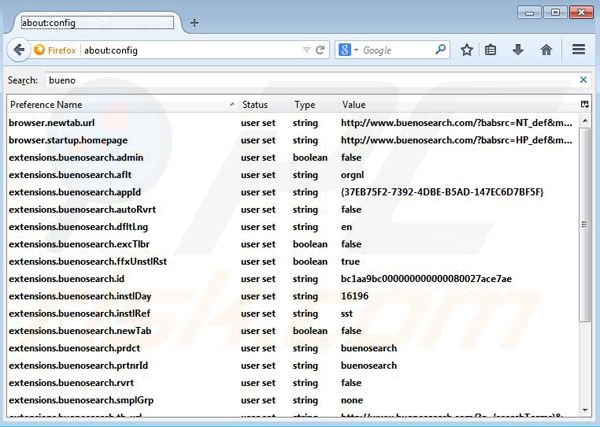
Task: Select extensions.buenosearch.id row
Action: point(292,279)
